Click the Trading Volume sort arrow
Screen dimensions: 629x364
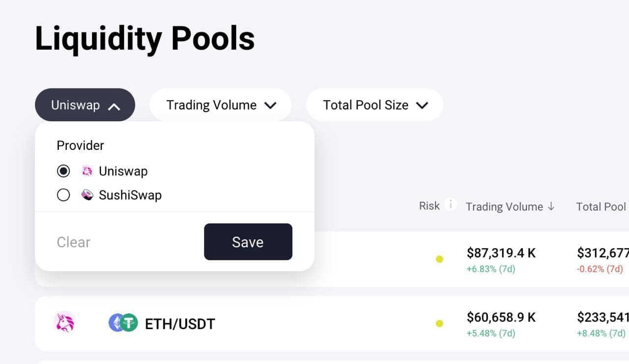point(551,207)
